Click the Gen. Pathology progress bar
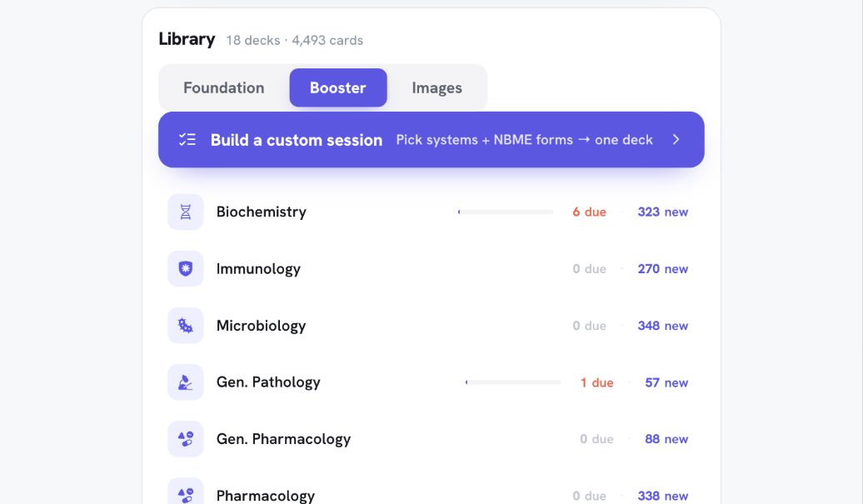Screen dimensions: 863x504 pyautogui.click(x=513, y=382)
